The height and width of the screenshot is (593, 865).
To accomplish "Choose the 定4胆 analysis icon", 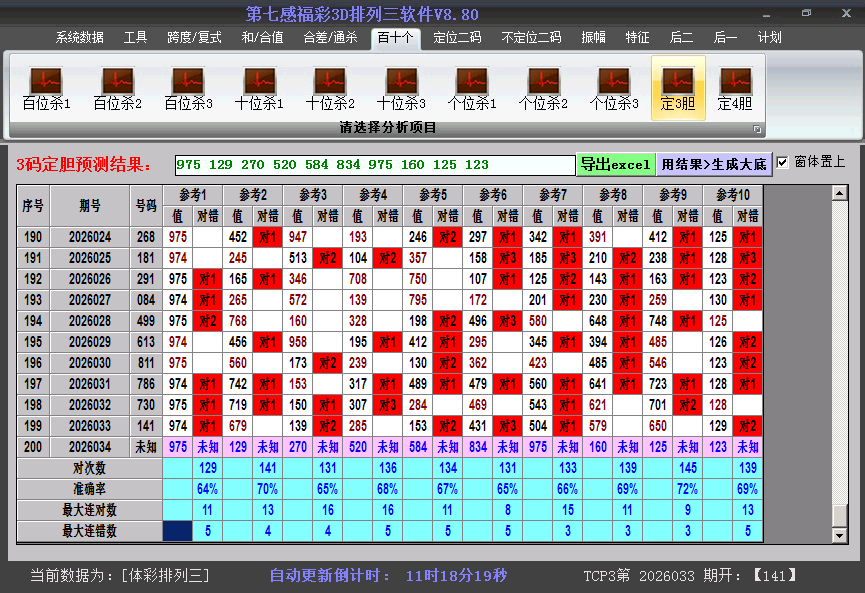I will (x=735, y=88).
